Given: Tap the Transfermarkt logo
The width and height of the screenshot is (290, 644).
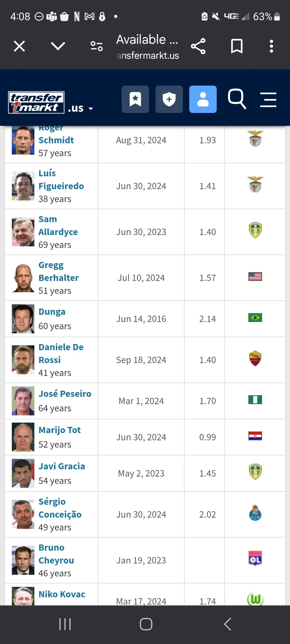Looking at the screenshot, I should click(x=36, y=103).
